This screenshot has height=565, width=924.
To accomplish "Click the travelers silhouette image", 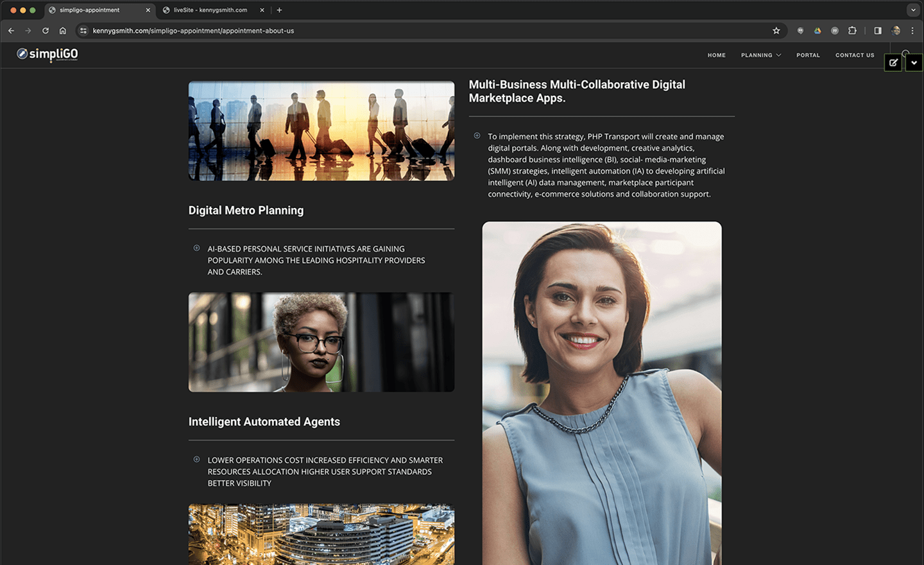I will (x=321, y=130).
